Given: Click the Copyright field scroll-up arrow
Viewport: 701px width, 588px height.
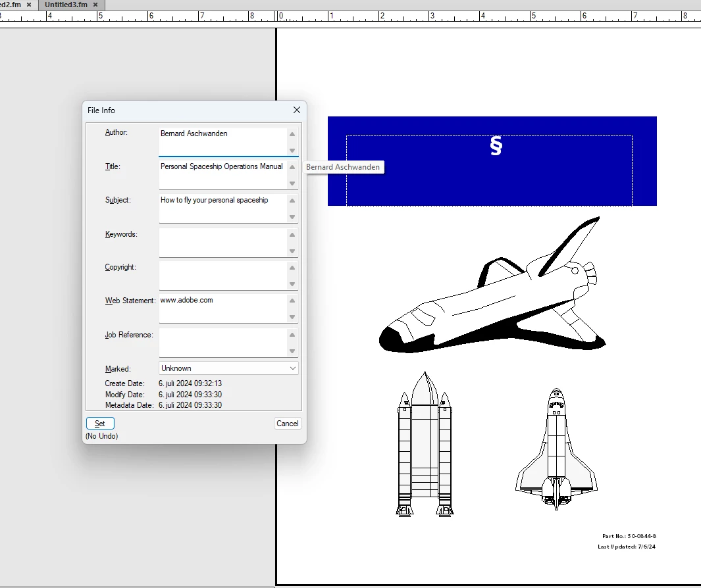Looking at the screenshot, I should 292,268.
